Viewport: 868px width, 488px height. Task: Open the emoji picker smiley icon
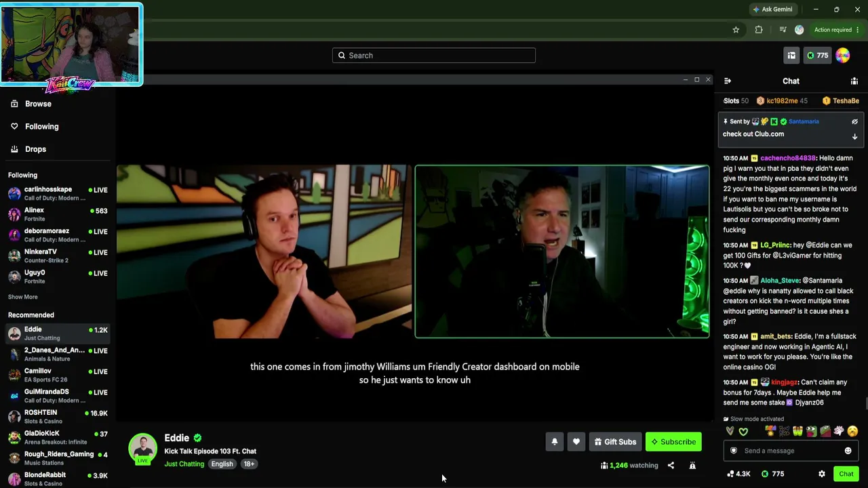coord(848,451)
